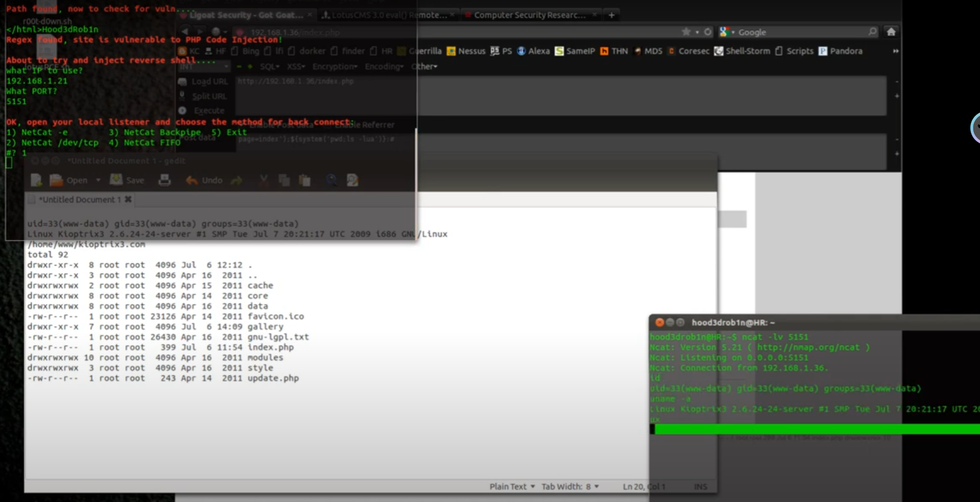Click gedit Undo button
This screenshot has height=502, width=980.
(204, 180)
